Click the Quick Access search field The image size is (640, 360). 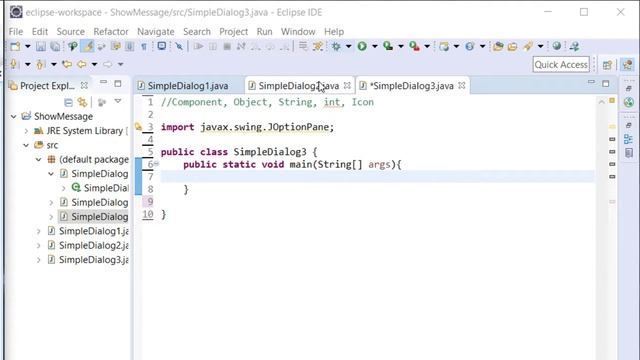[561, 64]
